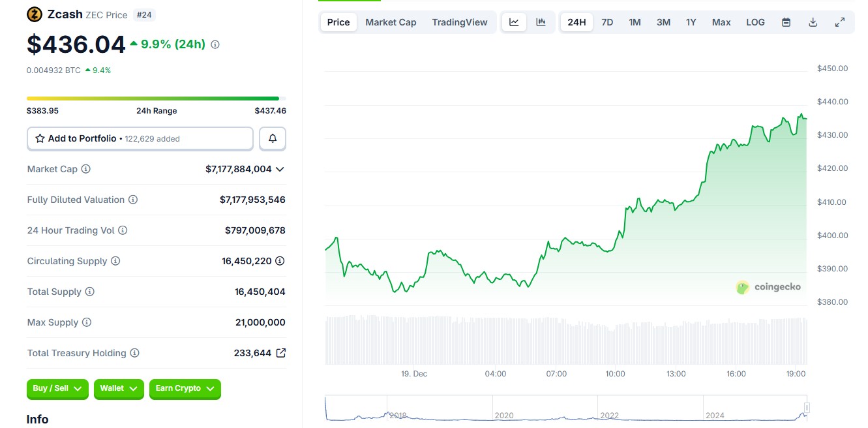Open 24 Hour Trading Vol info icon
Screen dimensions: 868x428
click(x=123, y=230)
